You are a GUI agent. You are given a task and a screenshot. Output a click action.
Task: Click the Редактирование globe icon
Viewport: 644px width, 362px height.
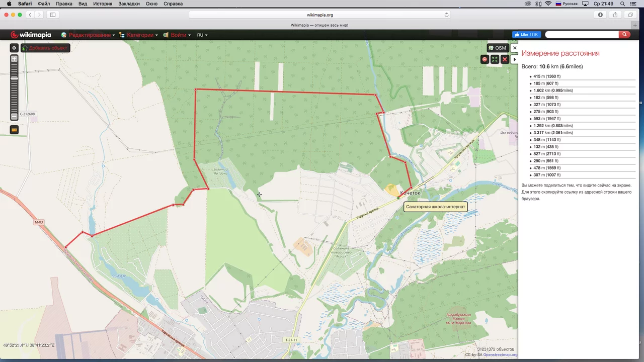coord(64,35)
